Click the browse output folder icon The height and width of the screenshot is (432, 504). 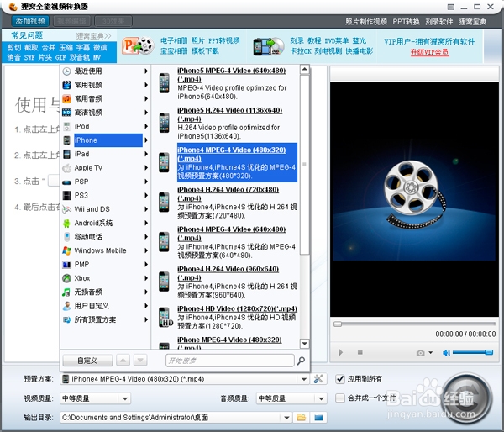(x=302, y=418)
